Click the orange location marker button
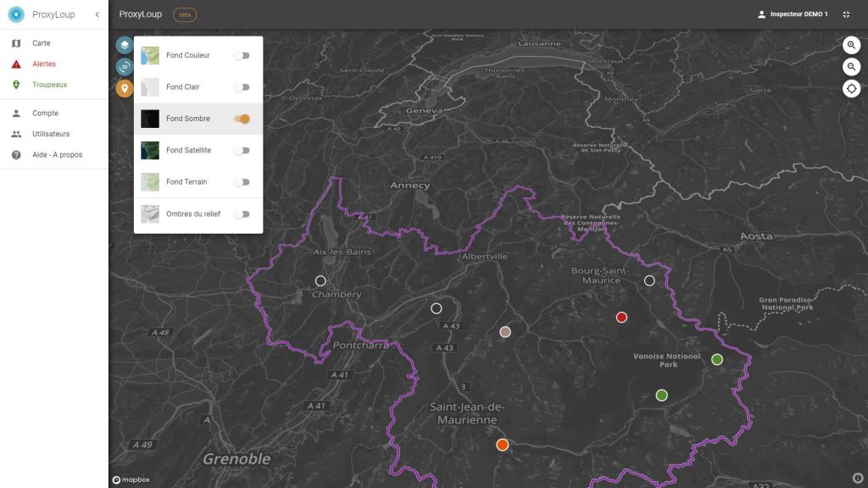868x488 pixels. [x=125, y=88]
